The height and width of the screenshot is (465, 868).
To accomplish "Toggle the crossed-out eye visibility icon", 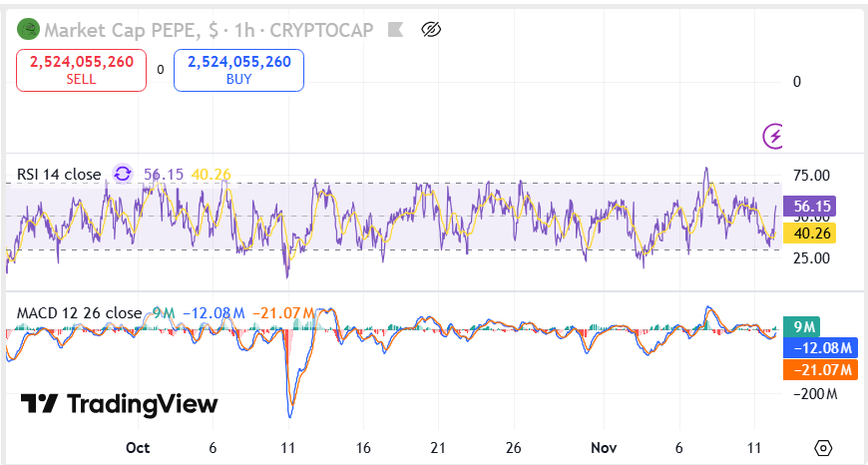I will tap(431, 30).
